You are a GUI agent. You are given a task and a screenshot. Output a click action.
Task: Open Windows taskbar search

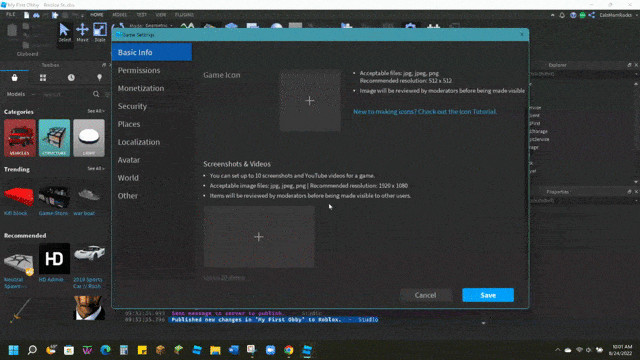pos(32,350)
